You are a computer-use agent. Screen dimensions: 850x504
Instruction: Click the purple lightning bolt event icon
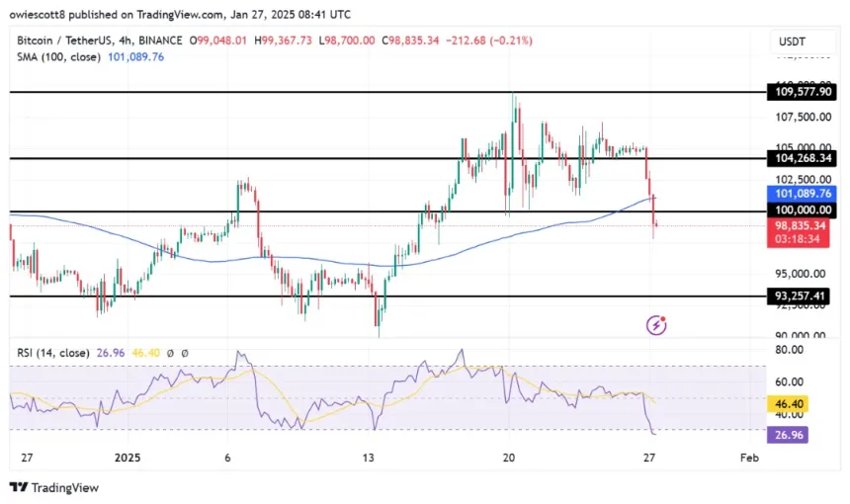pyautogui.click(x=655, y=324)
